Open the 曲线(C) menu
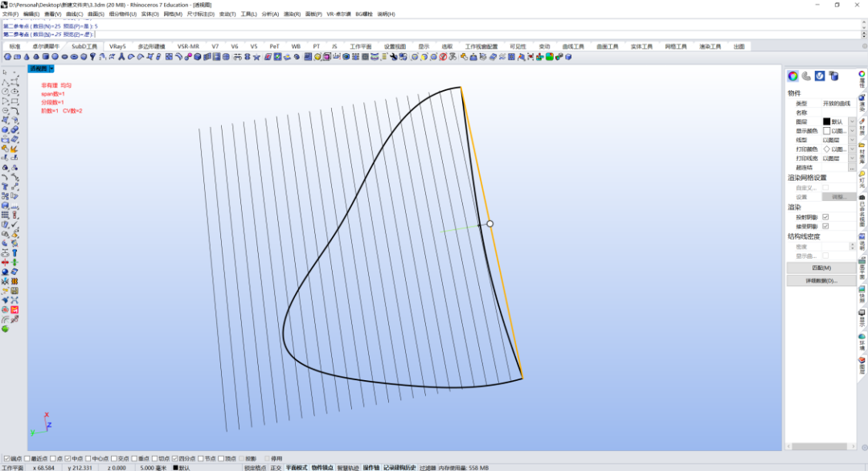Image resolution: width=868 pixels, height=471 pixels. [x=74, y=14]
